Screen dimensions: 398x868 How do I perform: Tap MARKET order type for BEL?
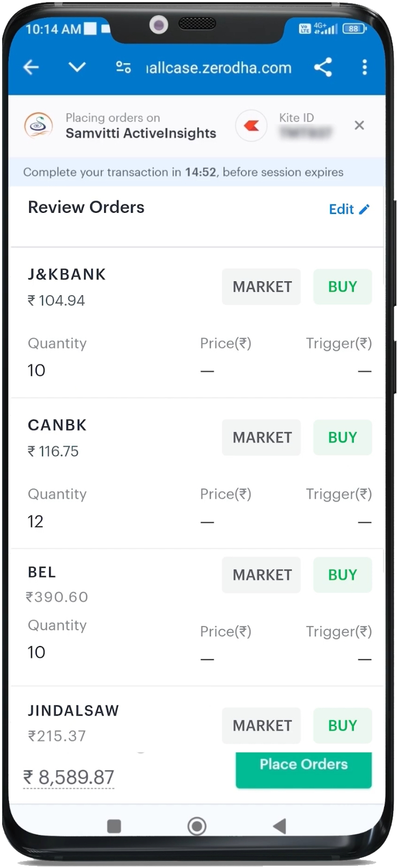click(262, 575)
